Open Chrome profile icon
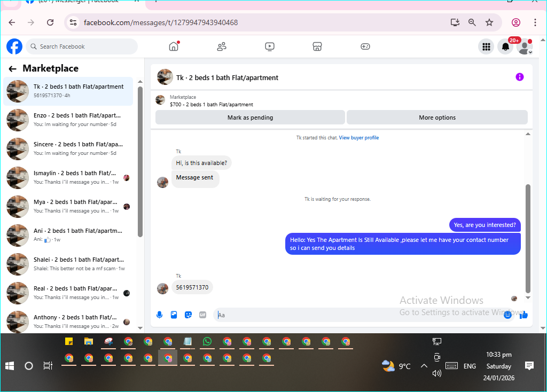 [516, 22]
